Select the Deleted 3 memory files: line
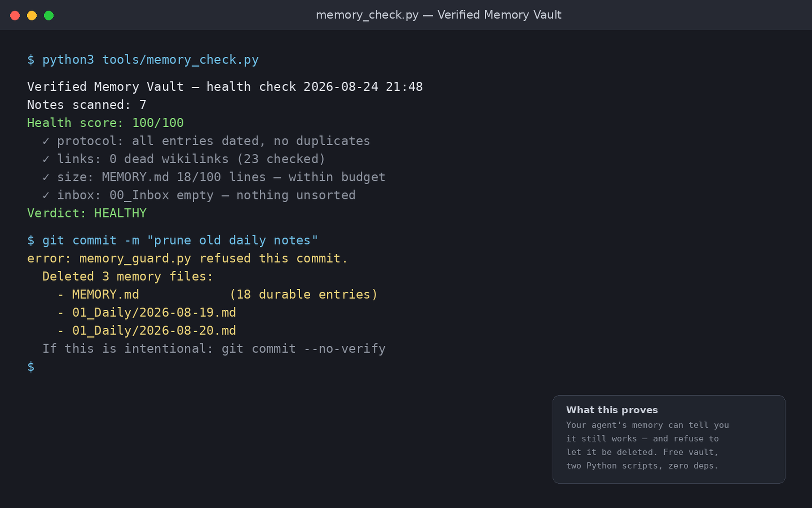Image resolution: width=812 pixels, height=508 pixels. click(x=127, y=277)
